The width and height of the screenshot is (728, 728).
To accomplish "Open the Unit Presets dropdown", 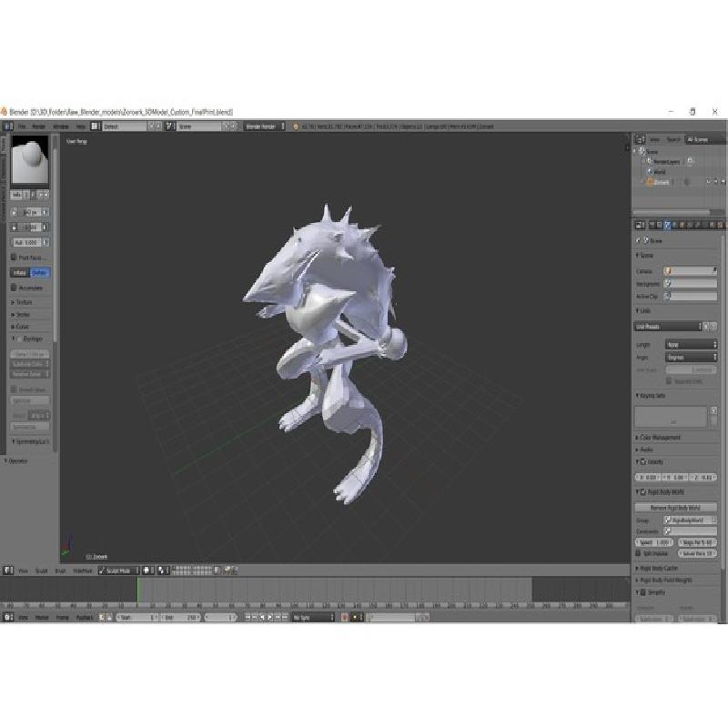I will coord(668,327).
